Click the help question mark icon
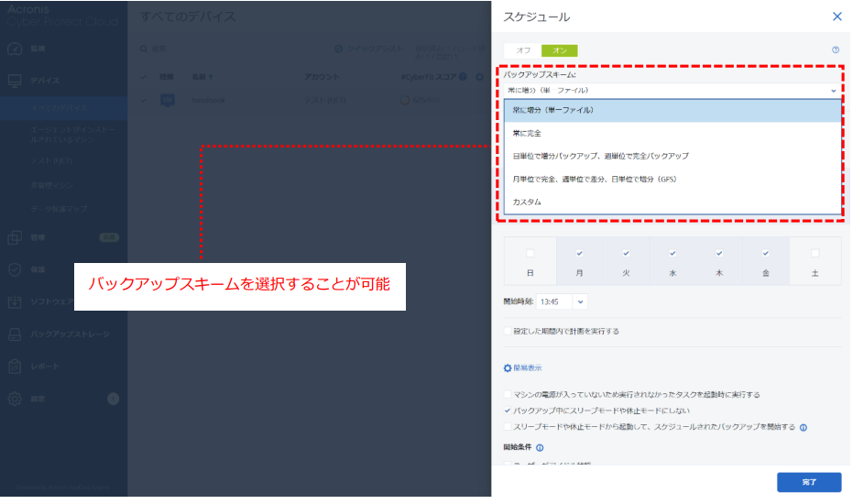The height and width of the screenshot is (504, 853). 835,50
